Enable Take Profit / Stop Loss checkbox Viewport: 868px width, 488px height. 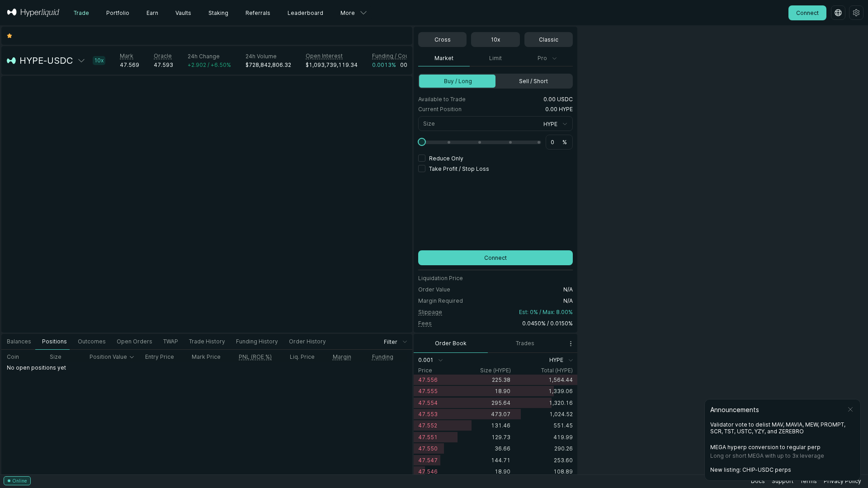point(422,169)
